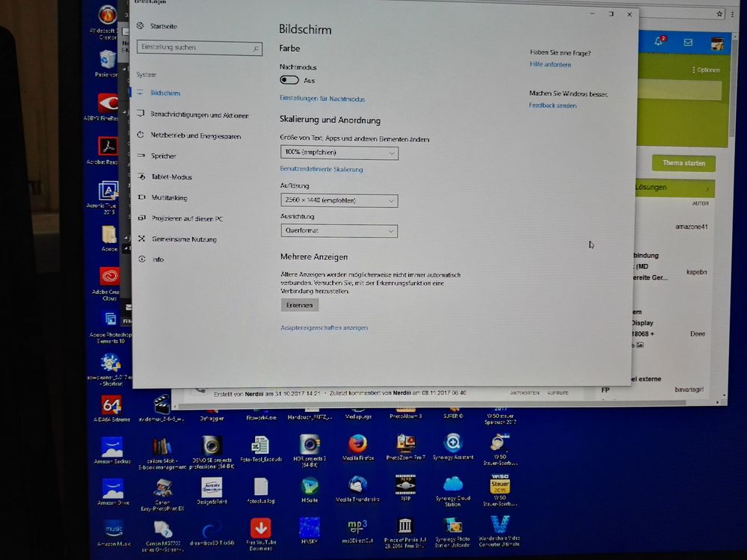747x560 pixels.
Task: Open the Ausrichtung orientation dropdown
Action: [x=339, y=231]
